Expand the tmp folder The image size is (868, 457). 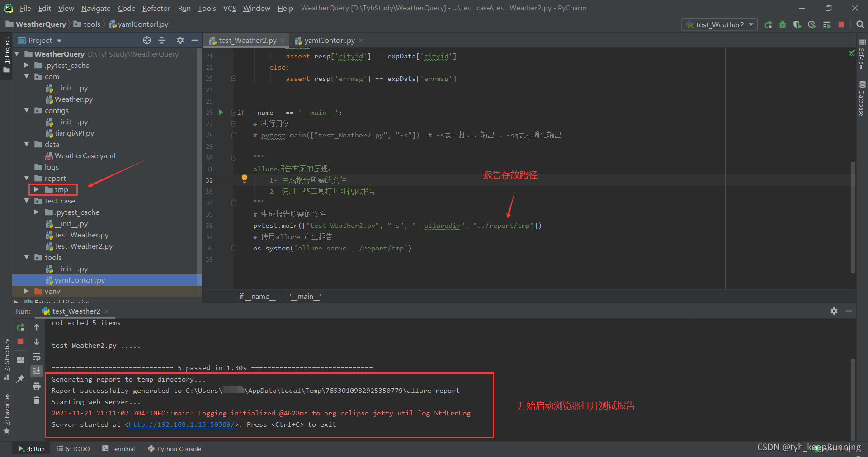click(x=37, y=189)
